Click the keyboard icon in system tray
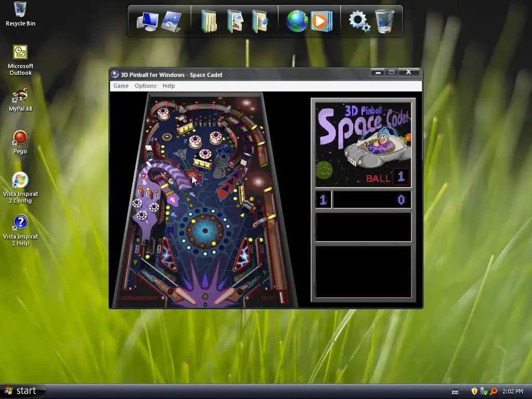The image size is (532, 399). (x=455, y=392)
